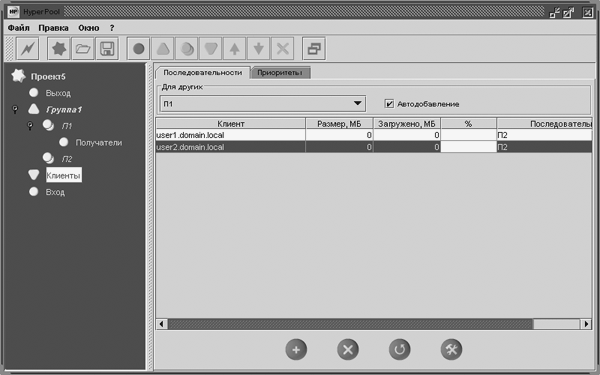Click the star icon beside Проект5
The image size is (600, 375).
(18, 76)
